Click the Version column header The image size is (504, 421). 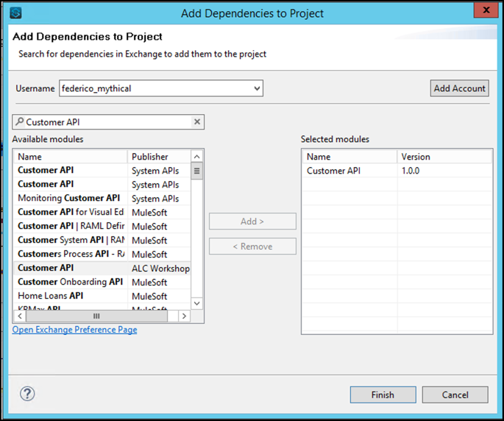click(x=444, y=157)
